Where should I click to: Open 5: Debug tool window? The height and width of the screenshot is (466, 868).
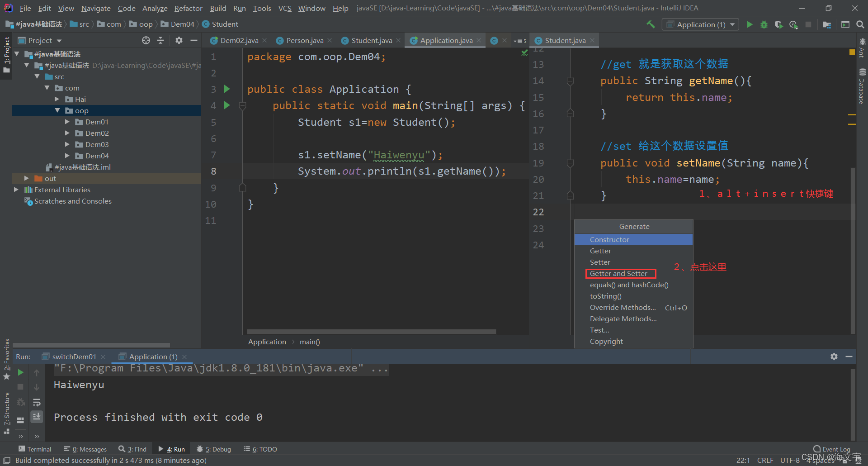click(x=214, y=449)
